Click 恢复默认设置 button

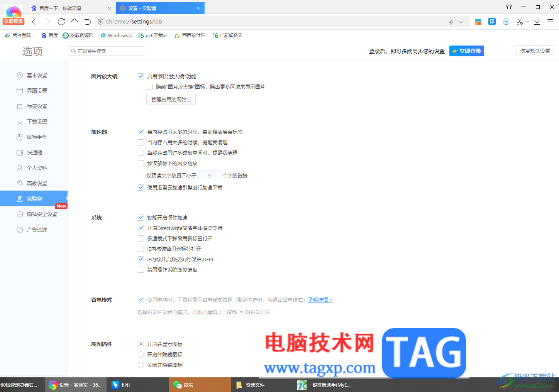(535, 51)
